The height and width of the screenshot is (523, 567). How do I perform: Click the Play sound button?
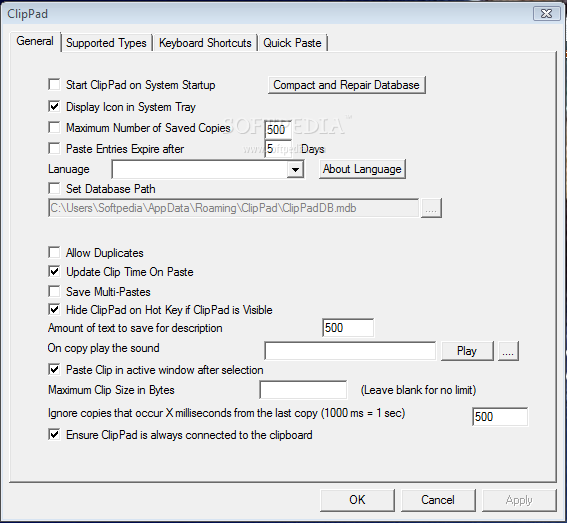pyautogui.click(x=467, y=351)
